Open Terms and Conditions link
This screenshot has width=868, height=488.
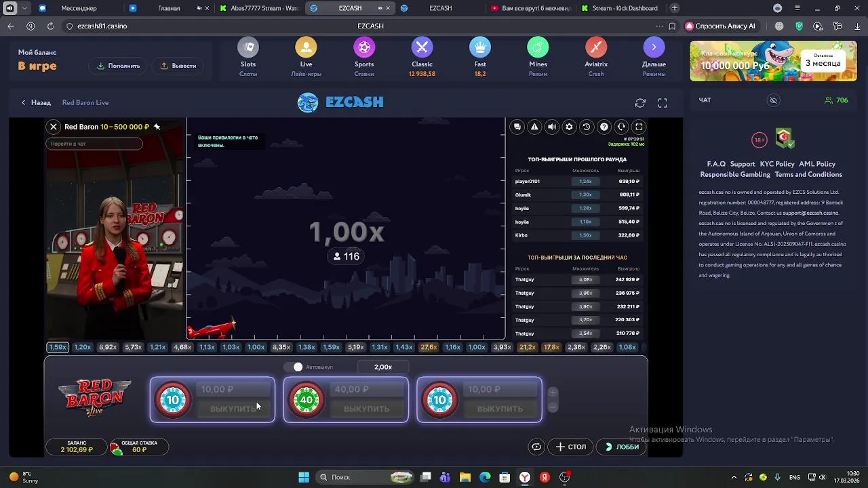pos(808,174)
